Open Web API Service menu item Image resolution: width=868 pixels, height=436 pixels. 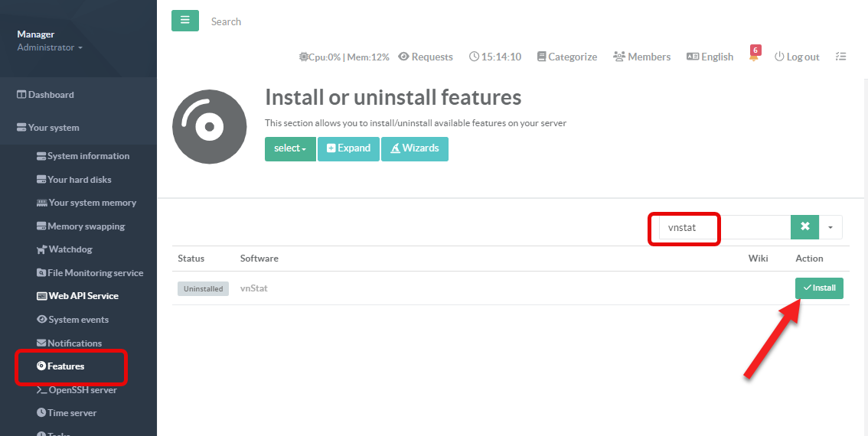[x=83, y=296]
